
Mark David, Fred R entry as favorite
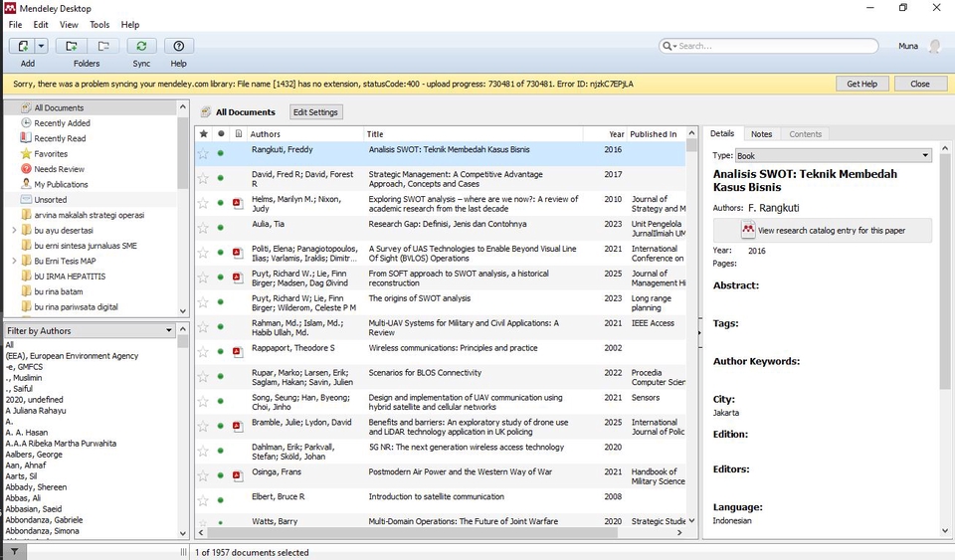tap(204, 178)
